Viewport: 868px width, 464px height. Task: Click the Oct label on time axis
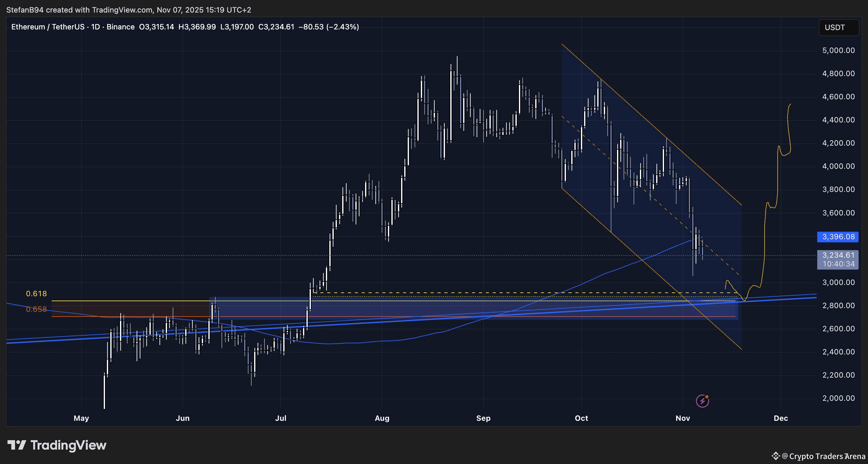pos(582,418)
